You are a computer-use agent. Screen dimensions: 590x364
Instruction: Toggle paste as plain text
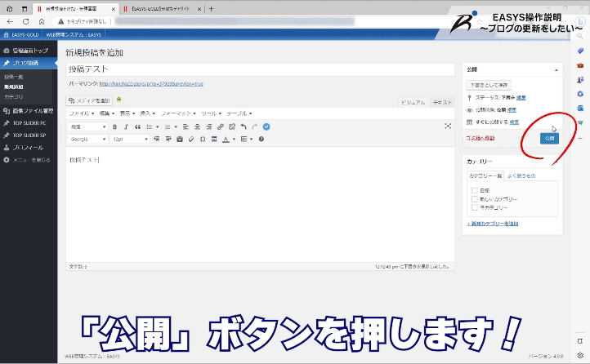(180, 139)
